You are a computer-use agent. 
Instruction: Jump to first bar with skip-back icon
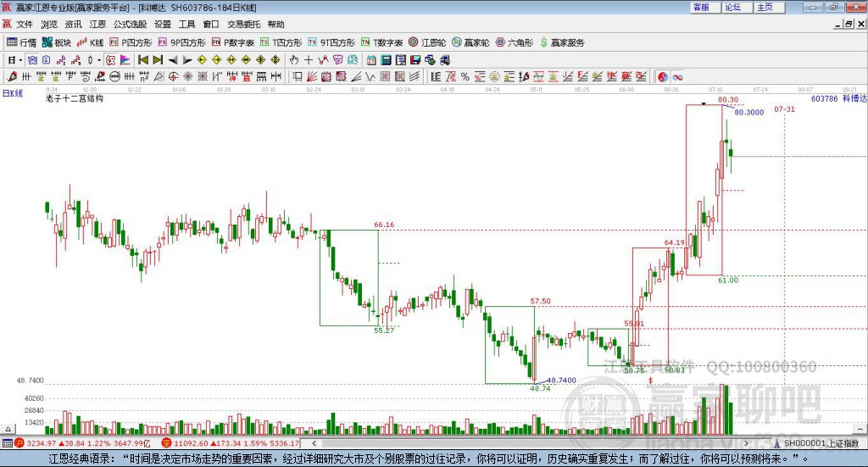click(x=142, y=60)
